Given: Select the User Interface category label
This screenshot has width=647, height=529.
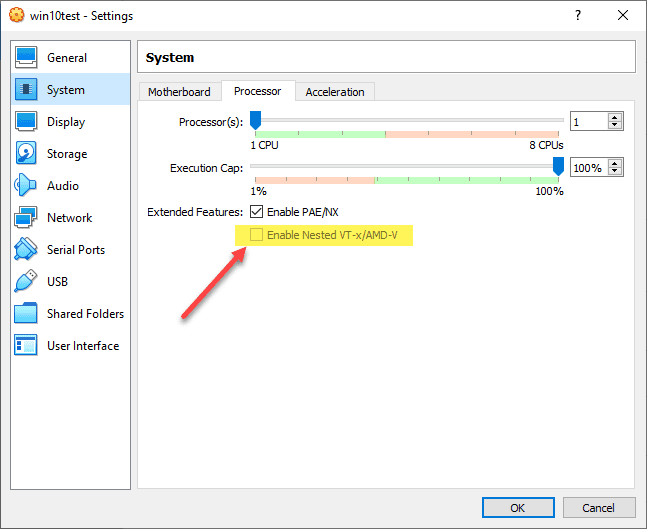Looking at the screenshot, I should coord(83,346).
